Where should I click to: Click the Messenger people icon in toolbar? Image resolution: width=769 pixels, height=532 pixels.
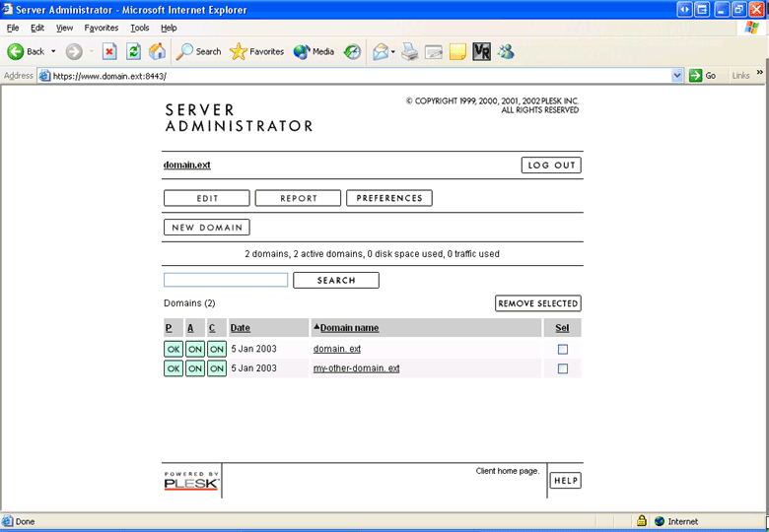[x=506, y=51]
